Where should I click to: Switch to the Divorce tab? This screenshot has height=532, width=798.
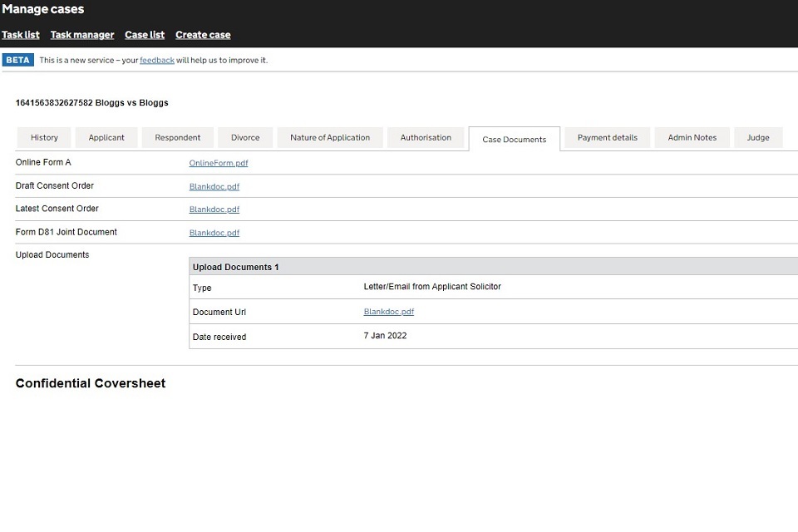245,138
